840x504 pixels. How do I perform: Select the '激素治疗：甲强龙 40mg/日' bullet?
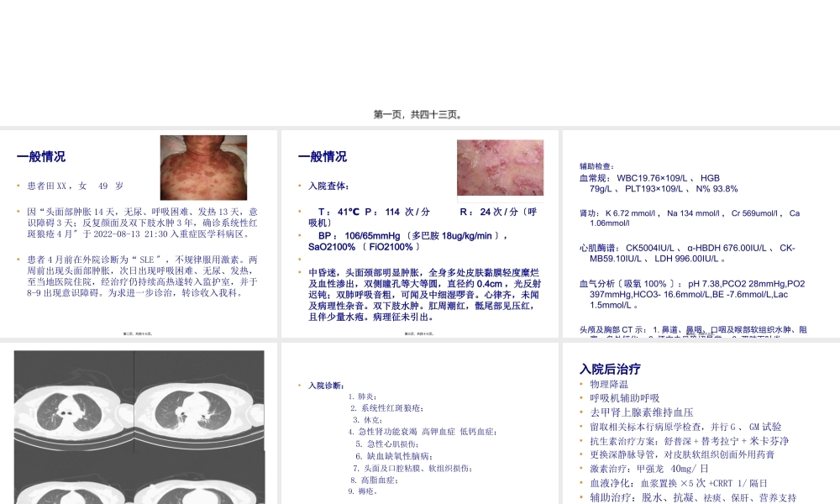pos(649,469)
